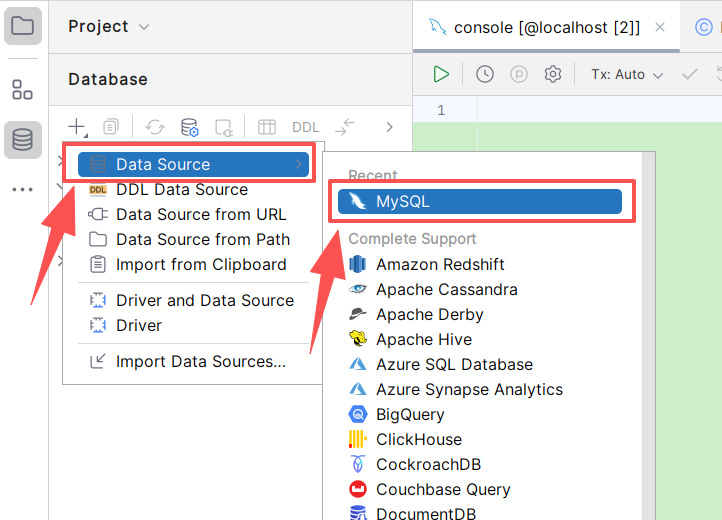Select Apache Derby data source

pos(480,315)
